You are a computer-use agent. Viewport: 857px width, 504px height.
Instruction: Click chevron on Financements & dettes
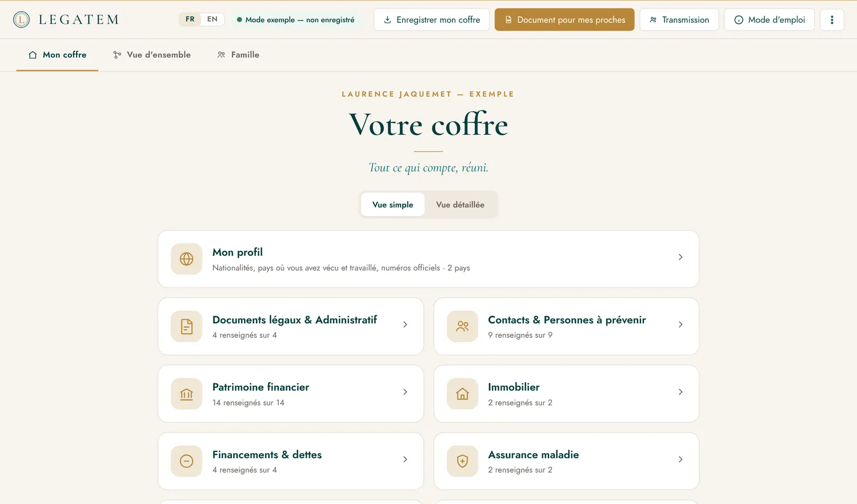(405, 459)
